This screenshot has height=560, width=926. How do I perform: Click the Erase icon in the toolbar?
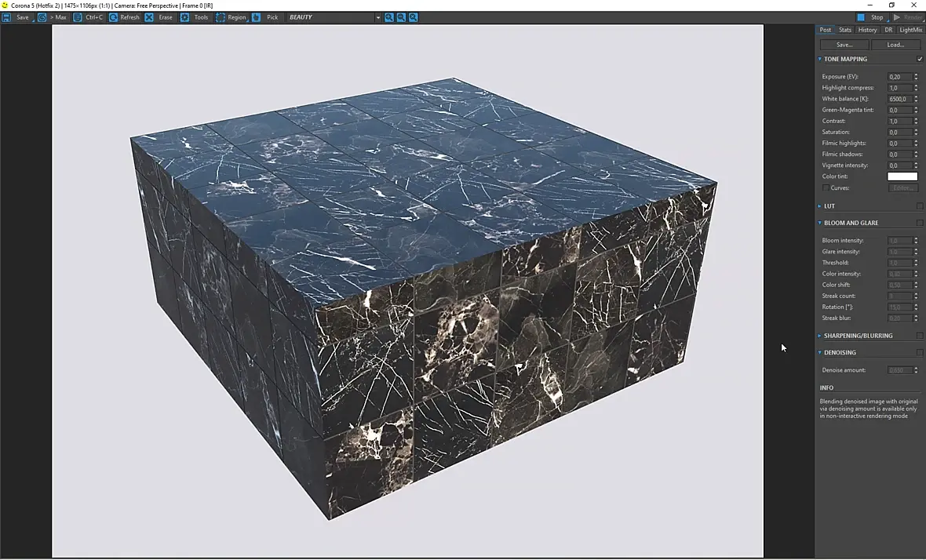149,17
